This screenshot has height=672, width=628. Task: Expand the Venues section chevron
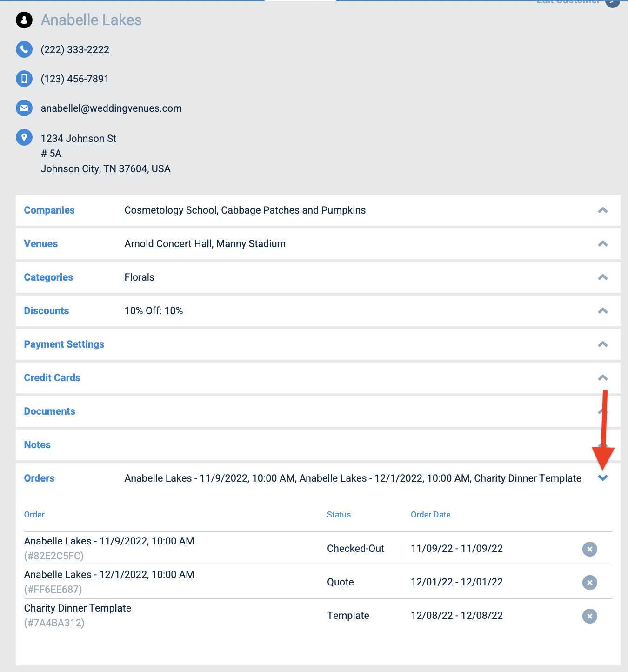(x=603, y=244)
